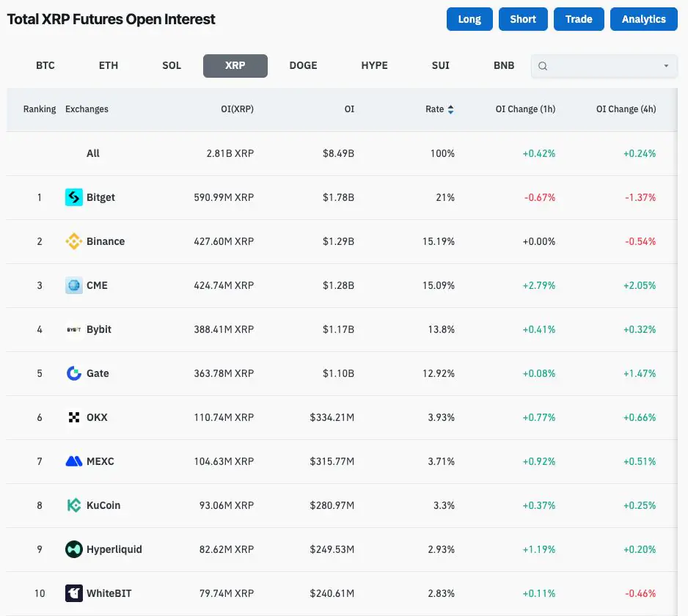The width and height of the screenshot is (688, 616).
Task: Click the OI(XRP) column header
Action: click(x=237, y=109)
